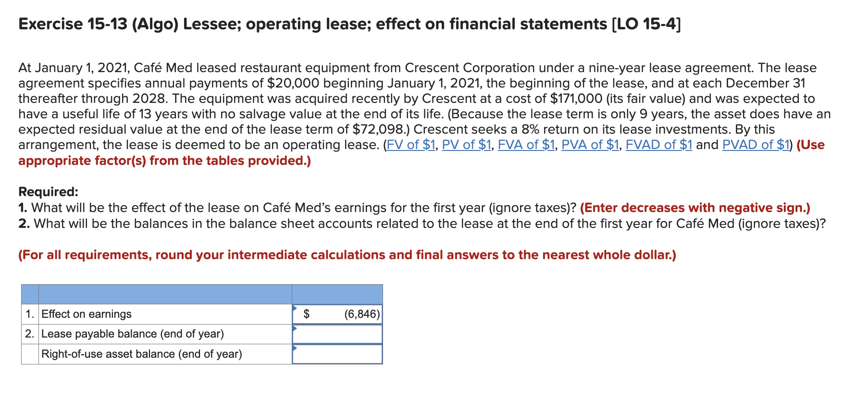Click the dollar sign in the first answer cell

[x=306, y=314]
